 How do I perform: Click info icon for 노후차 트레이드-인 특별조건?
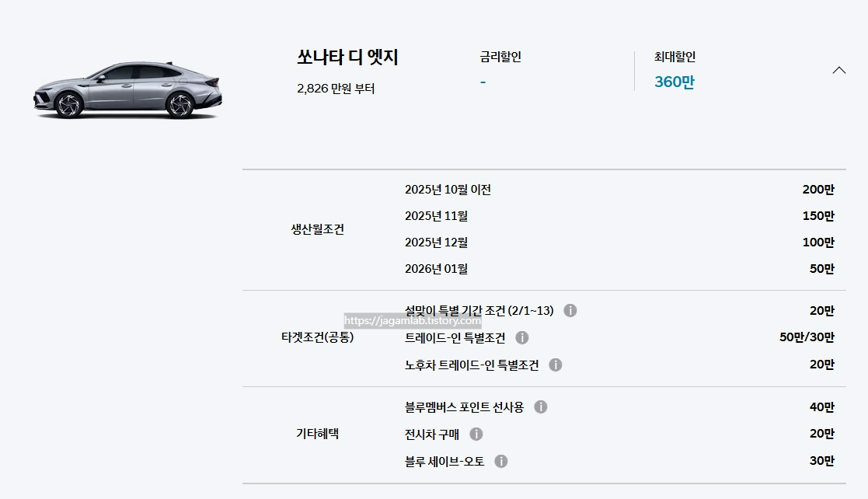[x=555, y=365]
